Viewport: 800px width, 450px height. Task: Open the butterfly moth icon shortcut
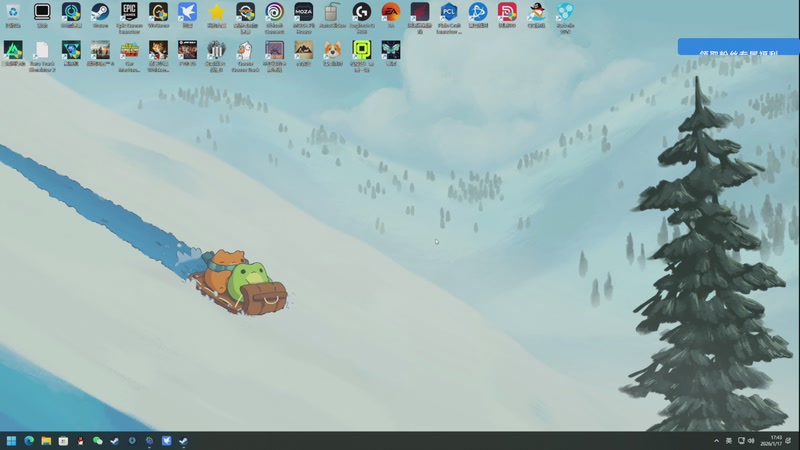pos(391,53)
